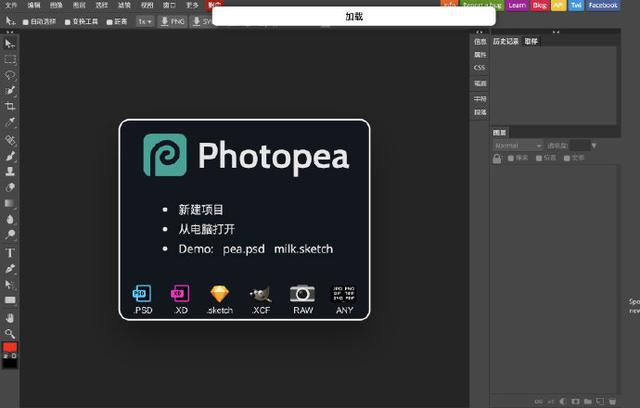Select the Dodge tool
This screenshot has height=408, width=640.
click(x=10, y=235)
